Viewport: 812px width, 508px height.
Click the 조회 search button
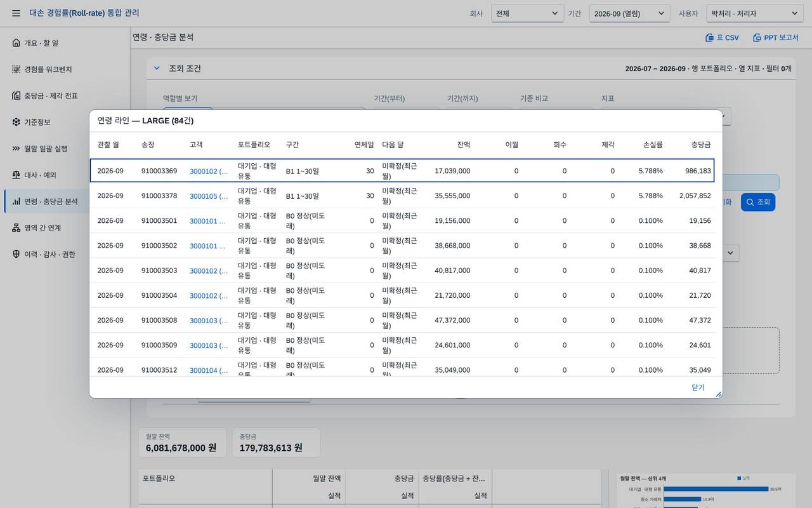point(758,202)
